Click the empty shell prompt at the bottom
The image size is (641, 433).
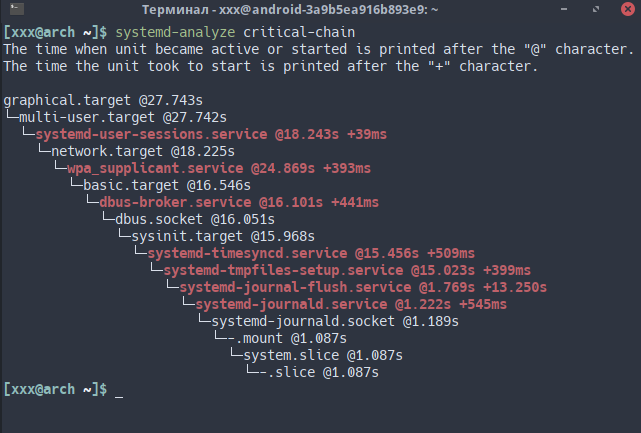pos(119,389)
